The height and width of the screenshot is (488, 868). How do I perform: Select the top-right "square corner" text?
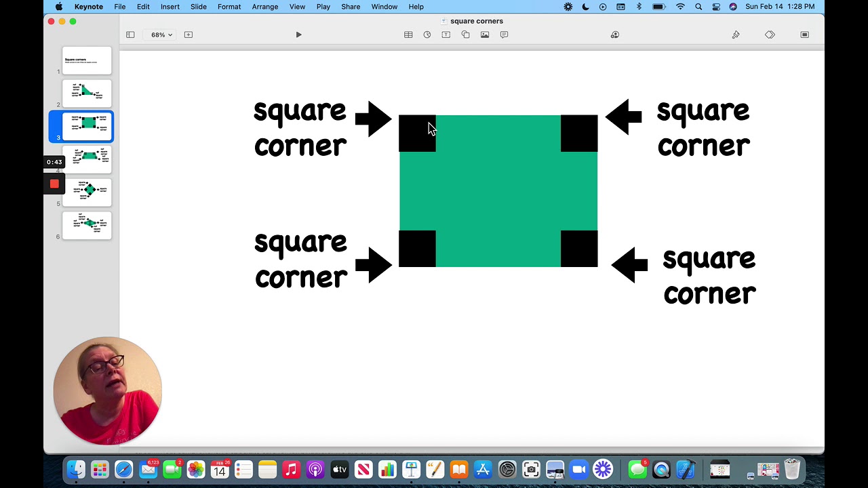tap(703, 128)
